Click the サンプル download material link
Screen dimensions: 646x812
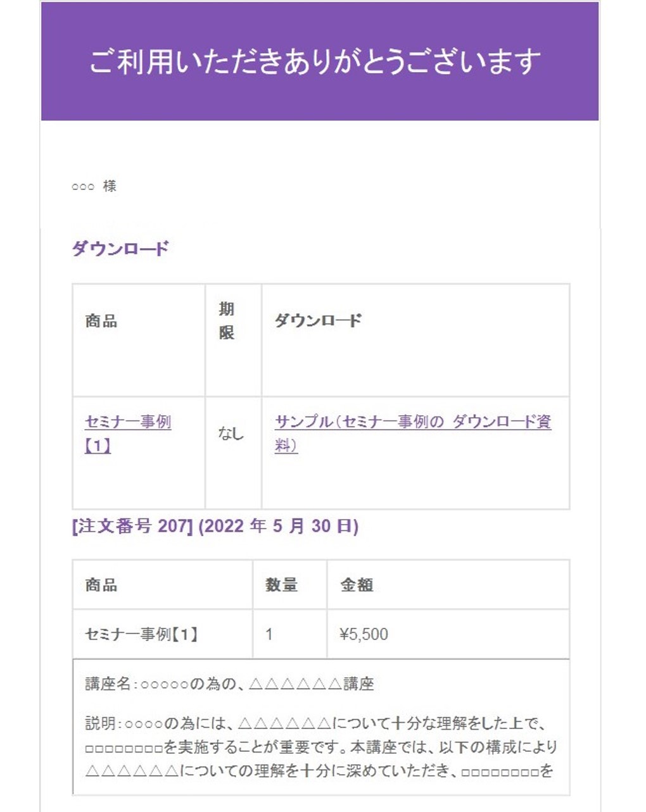412,423
